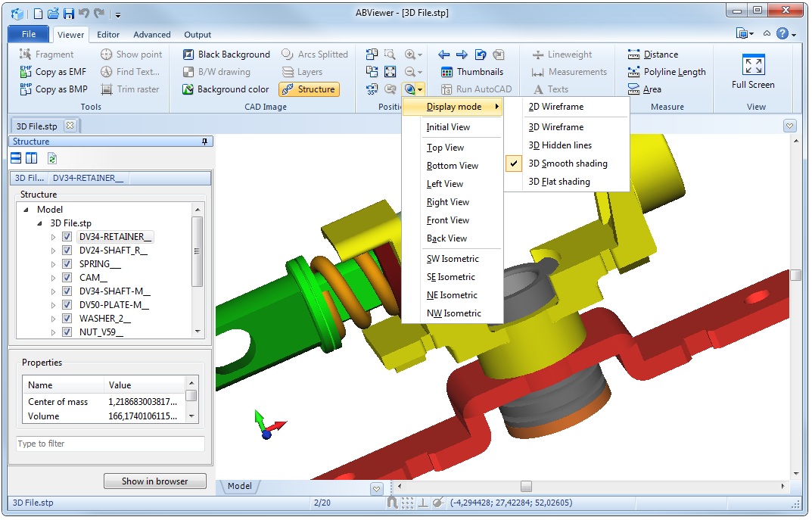This screenshot has height=520, width=812.
Task: Open the zoom in dropdown arrow
Action: tap(422, 54)
